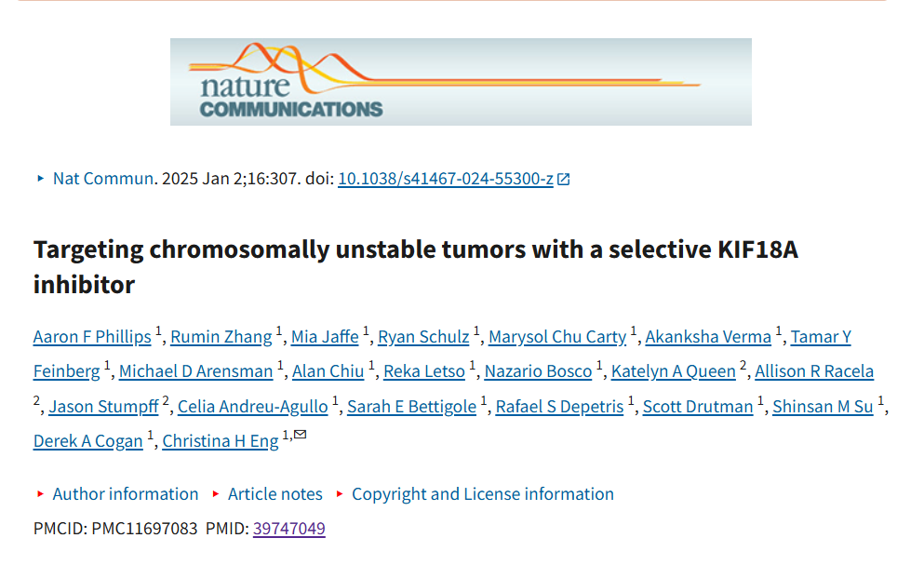Open Michael D Arensman author details
Screen dimensions: 924x565
196,371
